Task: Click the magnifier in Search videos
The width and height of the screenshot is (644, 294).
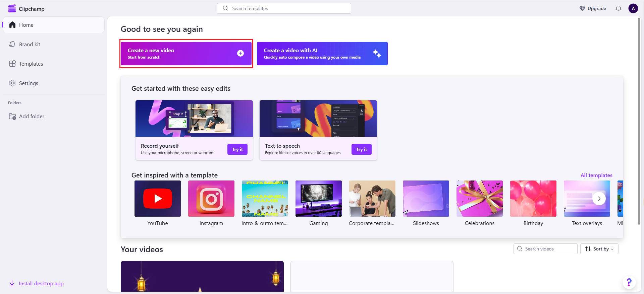Action: tap(520, 249)
